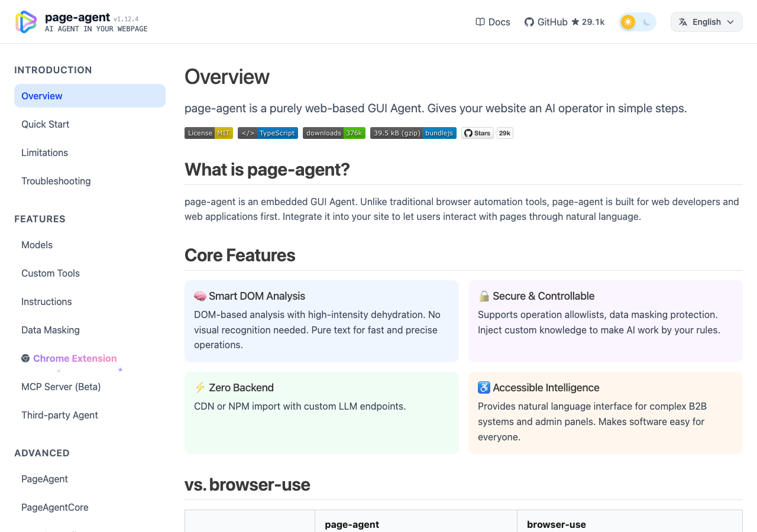Open PageAgent under Advanced
This screenshot has height=532, width=757.
(x=90, y=479)
